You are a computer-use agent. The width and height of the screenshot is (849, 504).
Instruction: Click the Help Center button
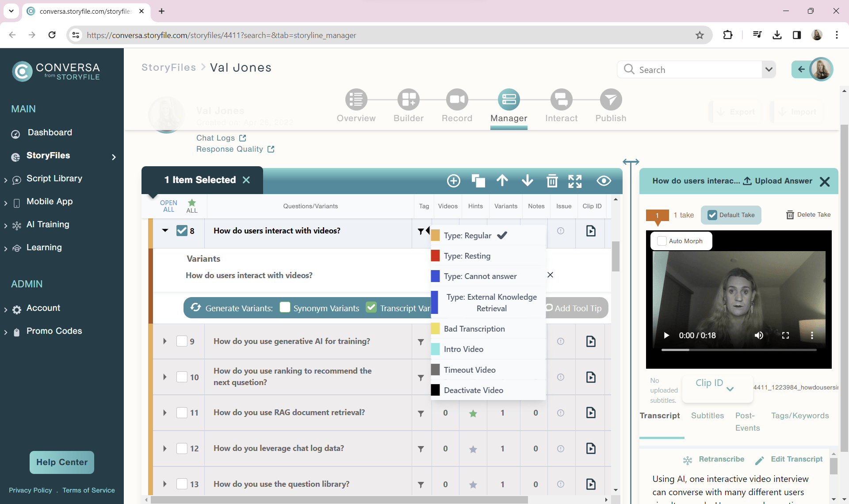[x=62, y=462]
